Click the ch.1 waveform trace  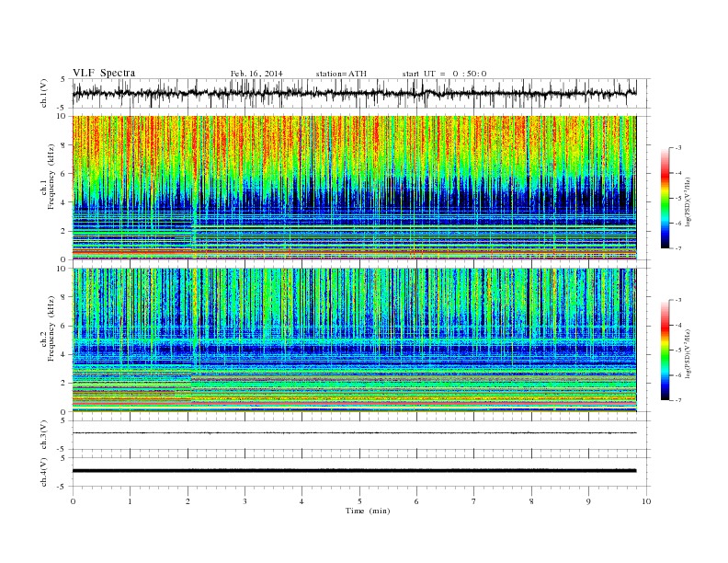click(x=354, y=93)
